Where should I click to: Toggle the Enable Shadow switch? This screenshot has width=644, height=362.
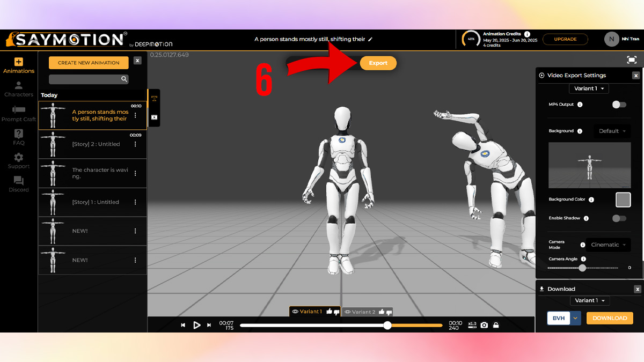tap(619, 218)
